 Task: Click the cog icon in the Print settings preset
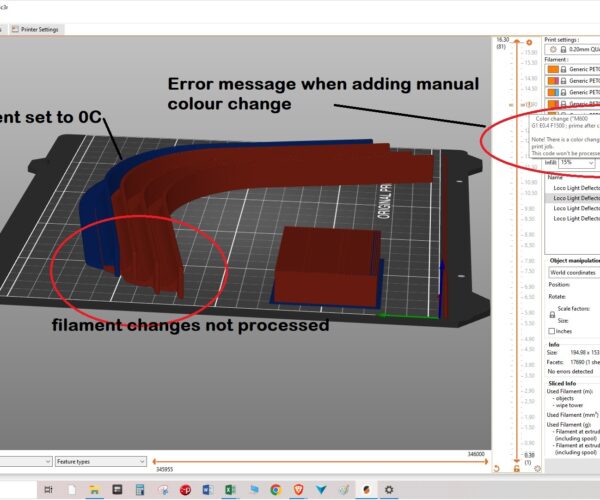pyautogui.click(x=553, y=49)
